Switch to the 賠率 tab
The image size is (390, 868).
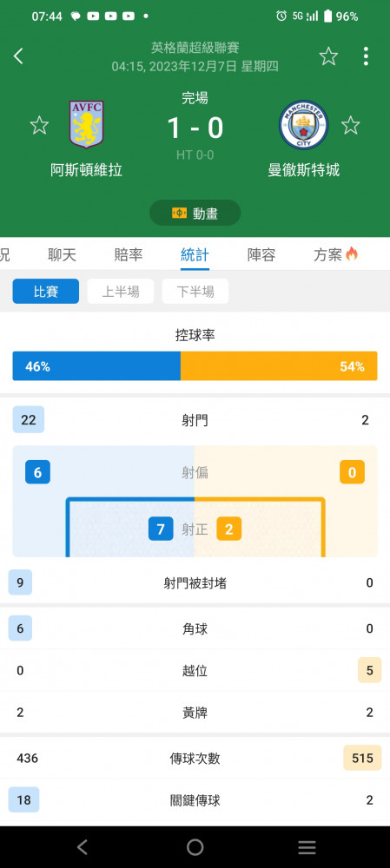[129, 254]
